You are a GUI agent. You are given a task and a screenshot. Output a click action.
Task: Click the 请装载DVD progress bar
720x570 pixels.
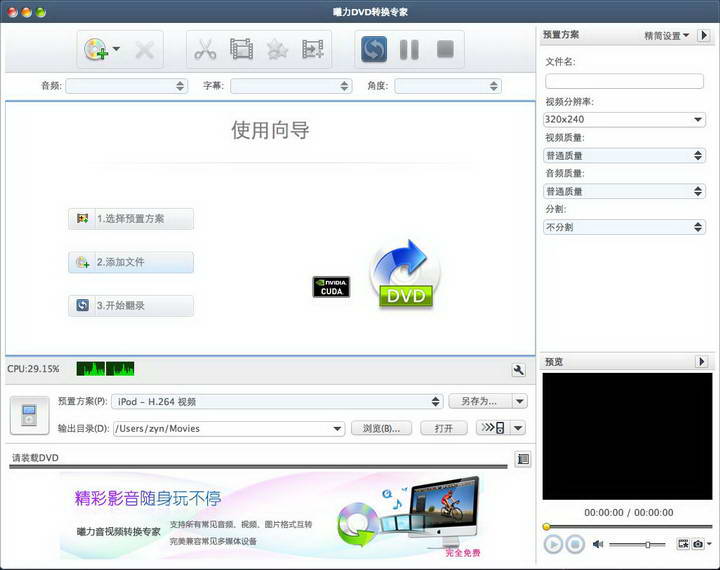258,466
